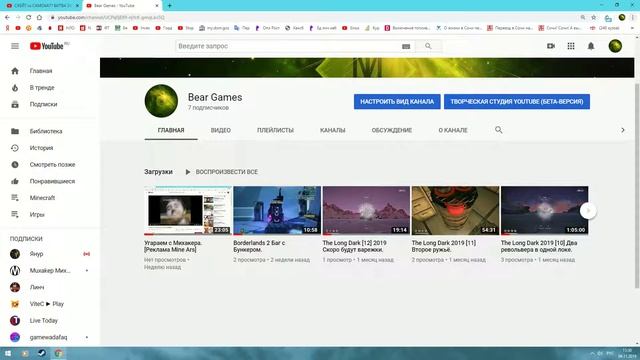
Task: Click the 7 подписчиков text
Action: (208, 108)
